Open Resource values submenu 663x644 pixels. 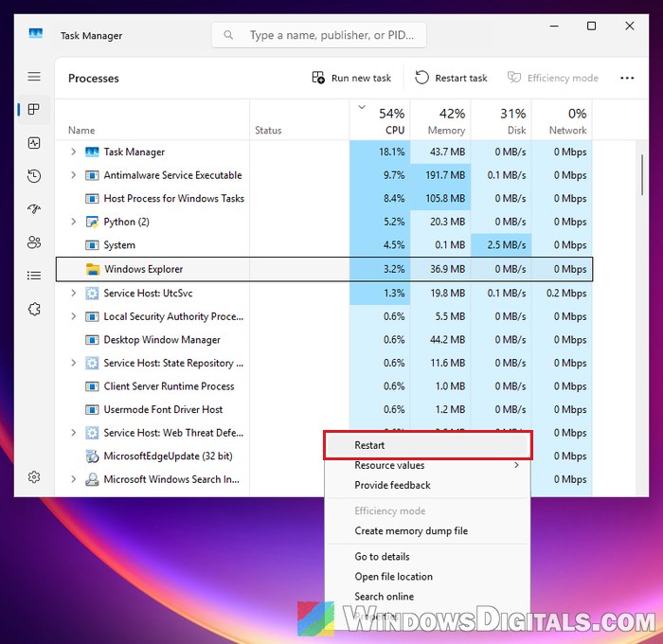[427, 465]
